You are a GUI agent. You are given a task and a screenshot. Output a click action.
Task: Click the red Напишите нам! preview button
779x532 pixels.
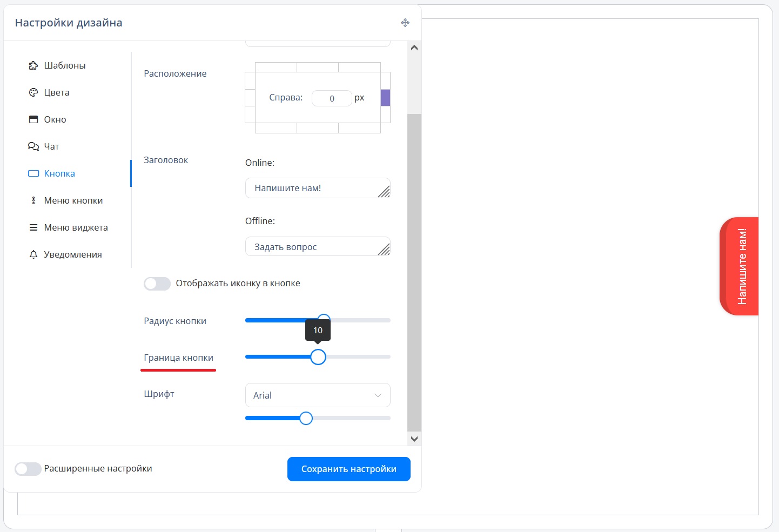pos(740,266)
